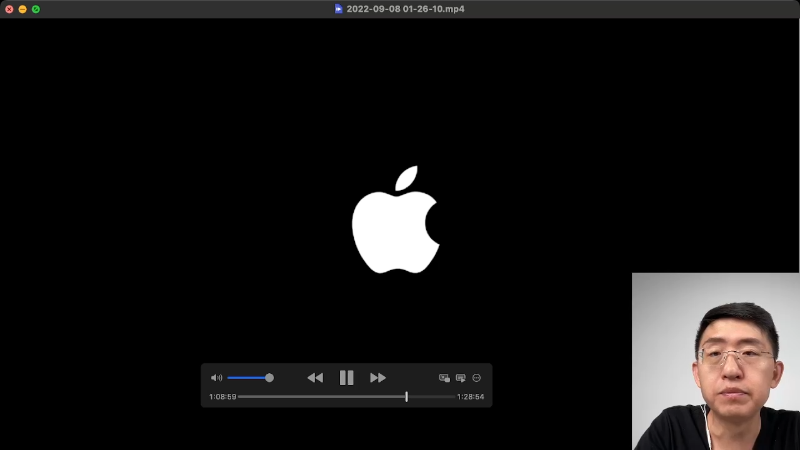This screenshot has width=800, height=450.
Task: Mute audio with the speaker icon
Action: click(216, 378)
